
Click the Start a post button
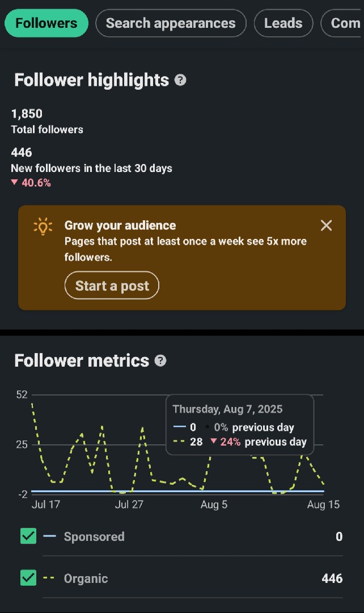point(112,285)
